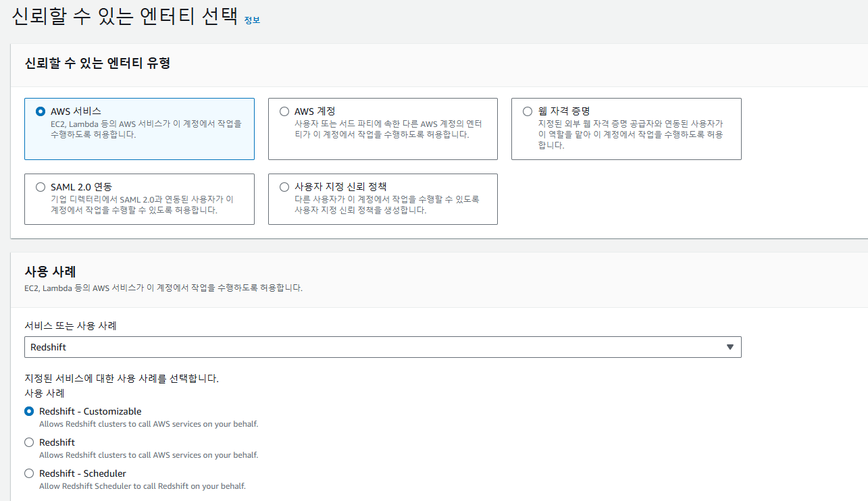The image size is (868, 501).
Task: Click the 웹 자격 증명 card description
Action: (x=631, y=134)
